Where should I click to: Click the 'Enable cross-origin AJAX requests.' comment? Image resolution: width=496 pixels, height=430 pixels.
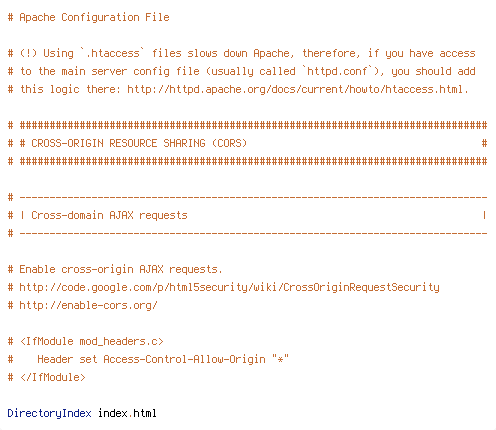tap(115, 269)
